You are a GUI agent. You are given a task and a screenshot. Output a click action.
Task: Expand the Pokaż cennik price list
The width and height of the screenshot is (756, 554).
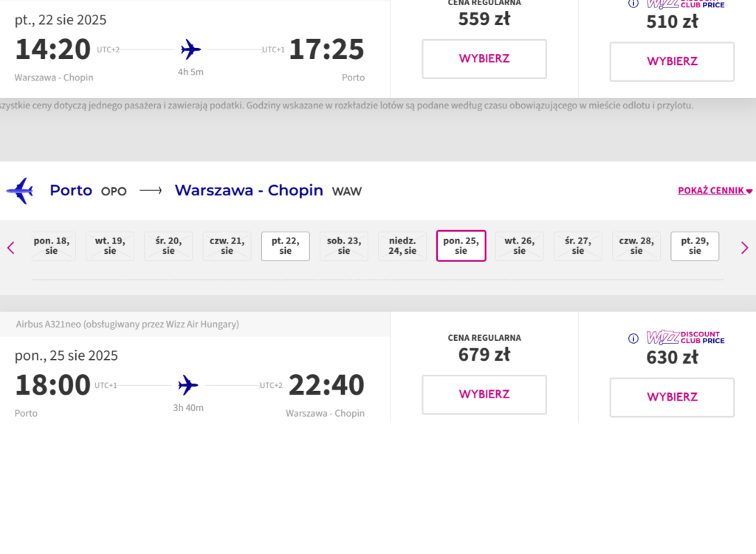click(x=715, y=190)
